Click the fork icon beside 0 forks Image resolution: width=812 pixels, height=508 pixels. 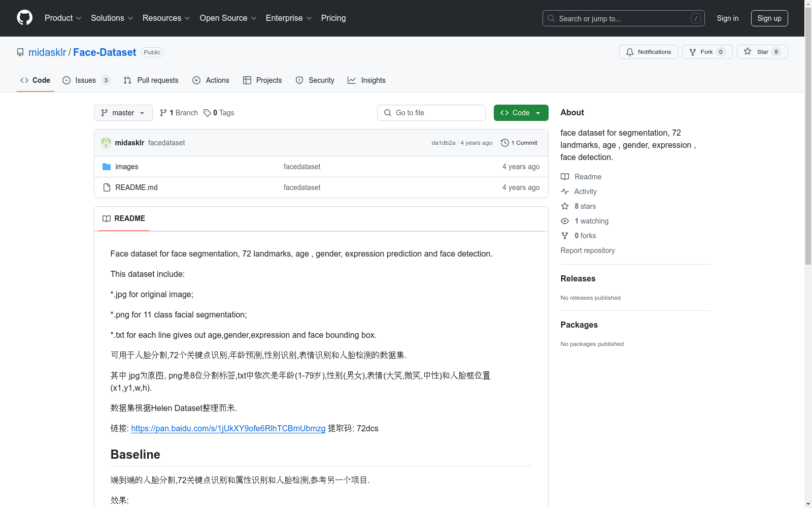click(x=565, y=236)
